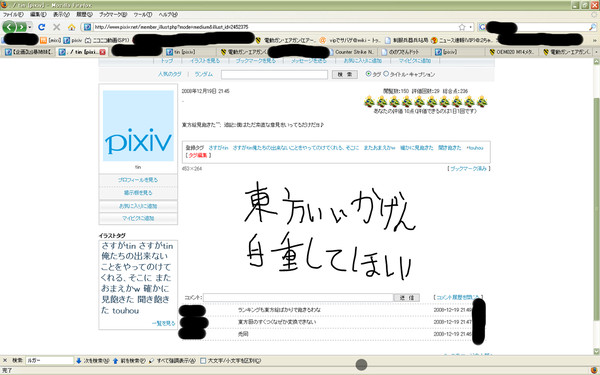Open 一覧を見る under illustration tags
The height and width of the screenshot is (375, 600).
pyautogui.click(x=164, y=323)
